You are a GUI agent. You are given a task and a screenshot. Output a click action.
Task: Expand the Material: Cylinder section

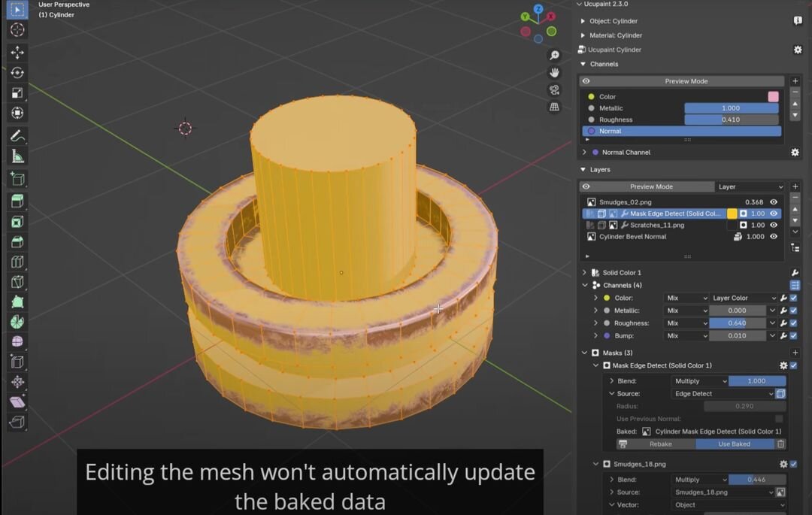pos(583,36)
